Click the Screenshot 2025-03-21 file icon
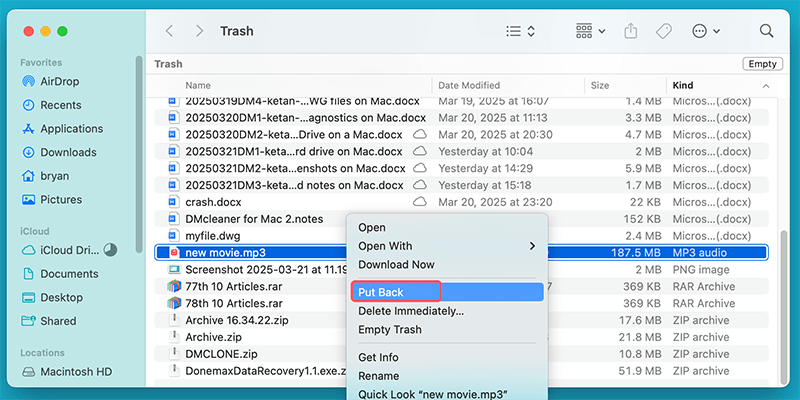The height and width of the screenshot is (400, 800). point(174,269)
